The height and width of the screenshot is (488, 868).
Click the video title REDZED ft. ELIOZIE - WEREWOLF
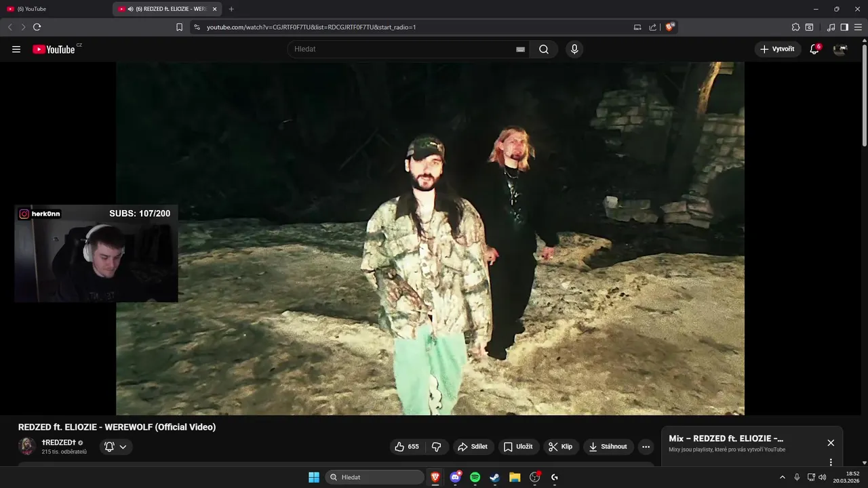(x=117, y=427)
